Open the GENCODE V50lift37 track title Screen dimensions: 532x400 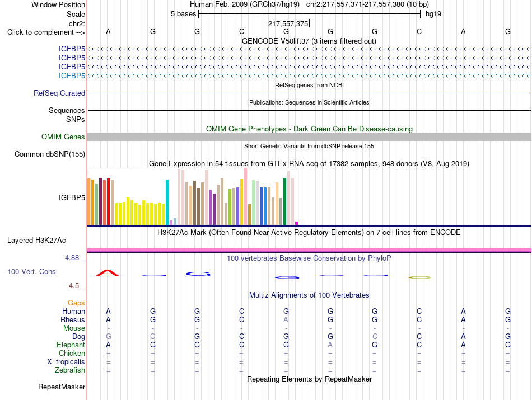coord(309,41)
